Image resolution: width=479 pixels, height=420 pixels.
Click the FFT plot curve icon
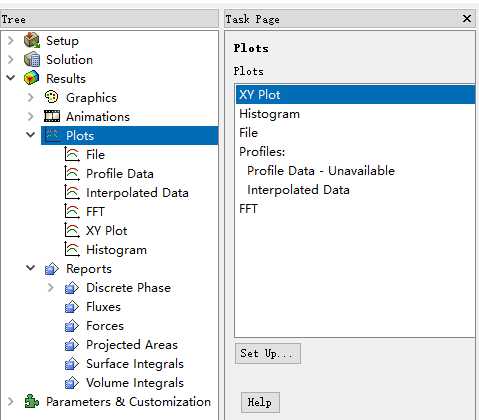point(72,211)
